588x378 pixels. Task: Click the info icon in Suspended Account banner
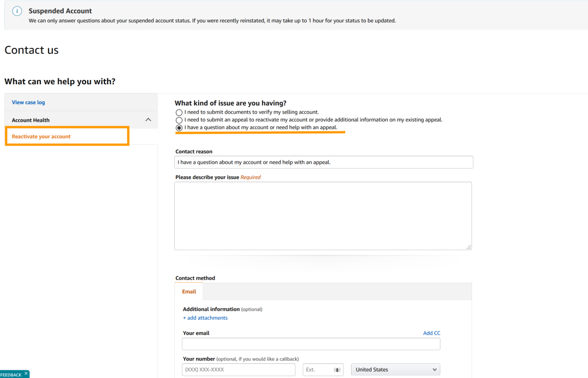(17, 11)
